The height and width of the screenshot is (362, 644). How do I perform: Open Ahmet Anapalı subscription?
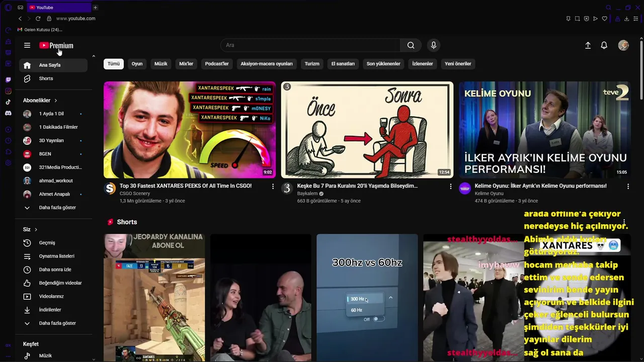pyautogui.click(x=53, y=194)
